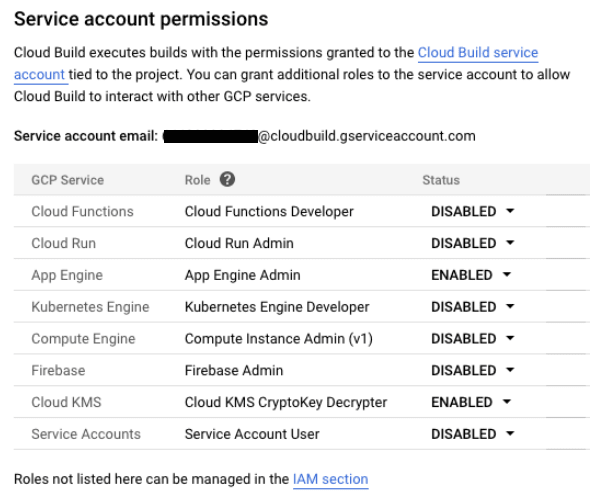Select the Compute Engine service cell
Screen dimensions: 601x499
83,339
